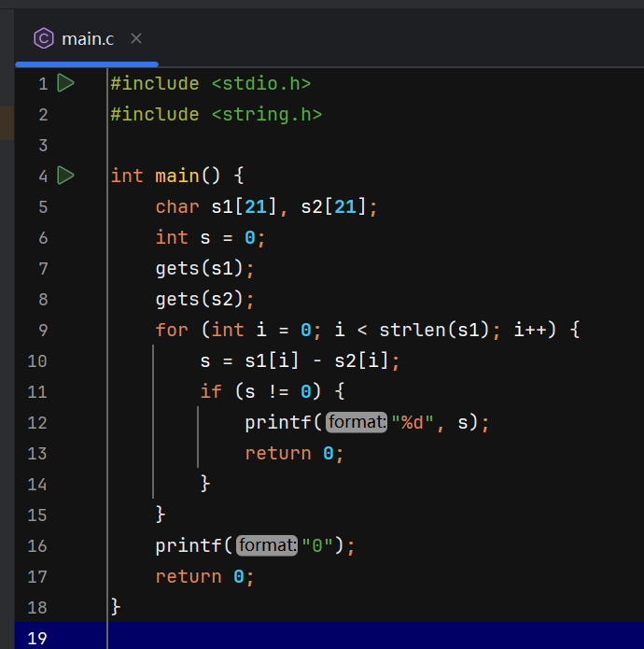Click the green run arrow beside line 1
The image size is (644, 649).
tap(65, 83)
